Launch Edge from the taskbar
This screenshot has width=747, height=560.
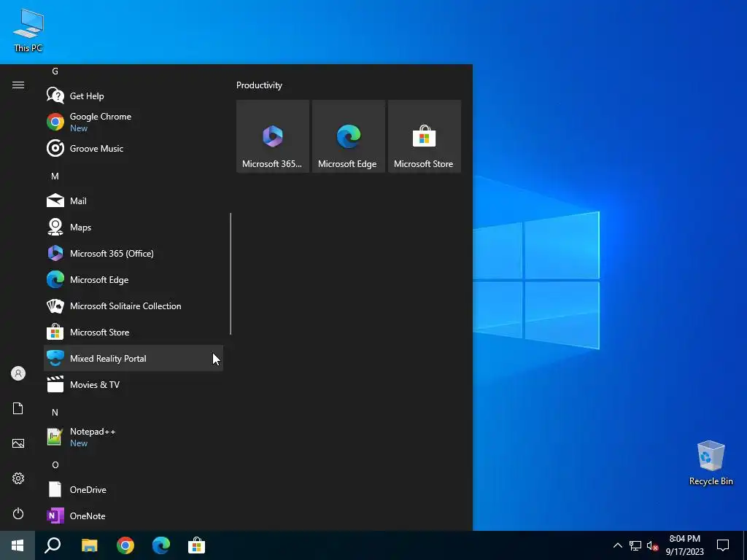click(x=161, y=545)
